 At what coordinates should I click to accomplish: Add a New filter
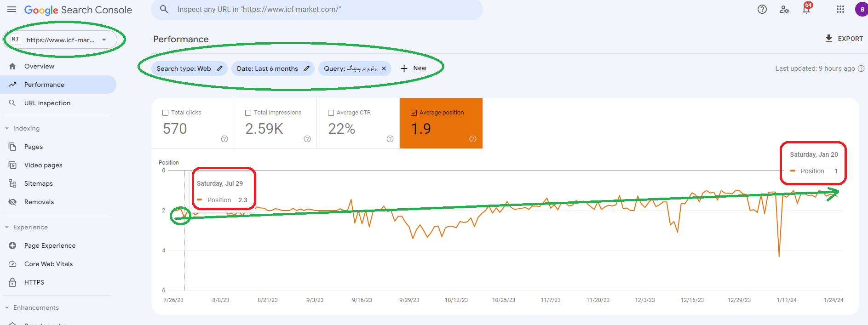click(414, 68)
